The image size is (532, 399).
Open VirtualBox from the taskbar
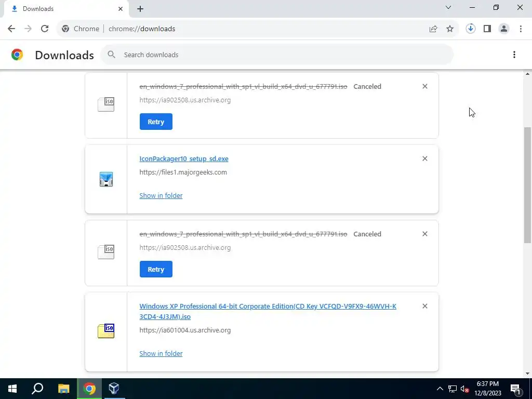(x=114, y=389)
